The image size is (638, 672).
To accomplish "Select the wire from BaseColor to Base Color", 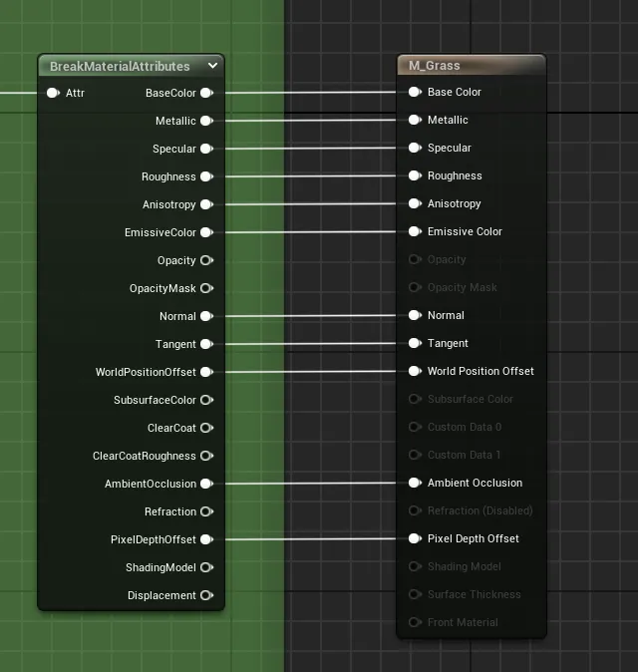I will (x=310, y=92).
